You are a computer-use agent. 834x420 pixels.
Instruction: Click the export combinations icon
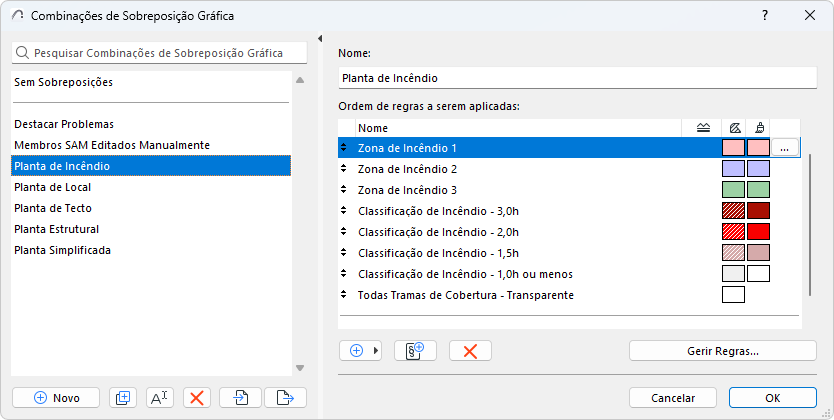point(285,397)
